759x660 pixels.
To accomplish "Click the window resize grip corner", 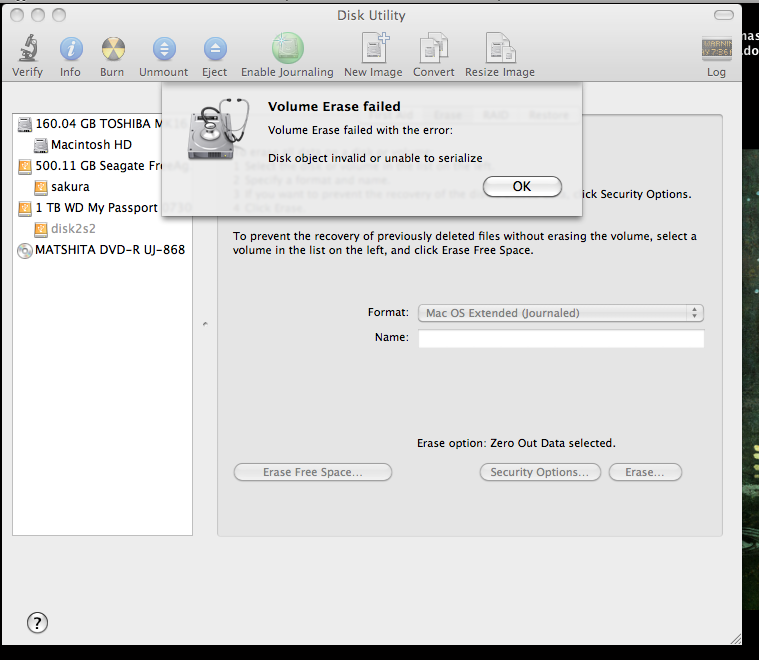I will click(x=736, y=639).
